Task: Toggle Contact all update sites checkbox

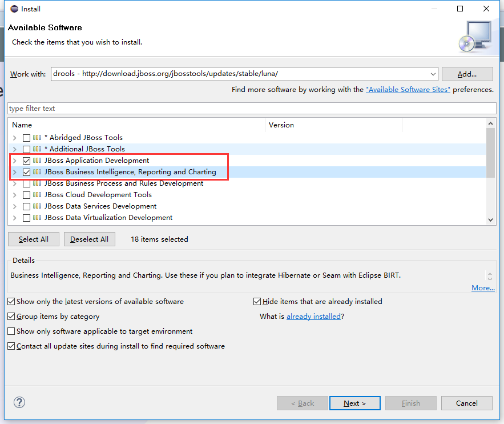Action: point(11,346)
